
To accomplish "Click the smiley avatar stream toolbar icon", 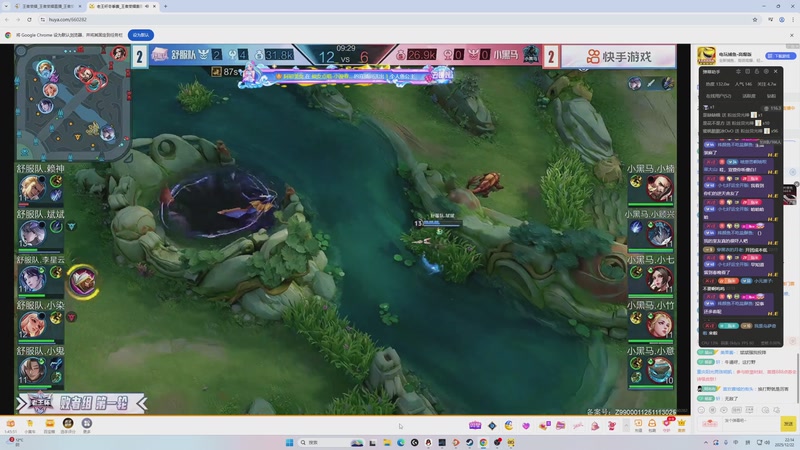I will click(x=68, y=423).
